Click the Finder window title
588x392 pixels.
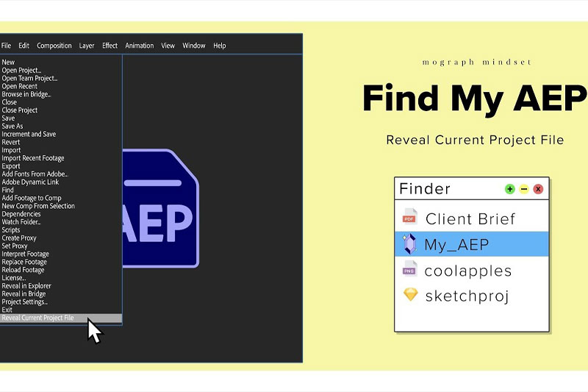coord(425,189)
